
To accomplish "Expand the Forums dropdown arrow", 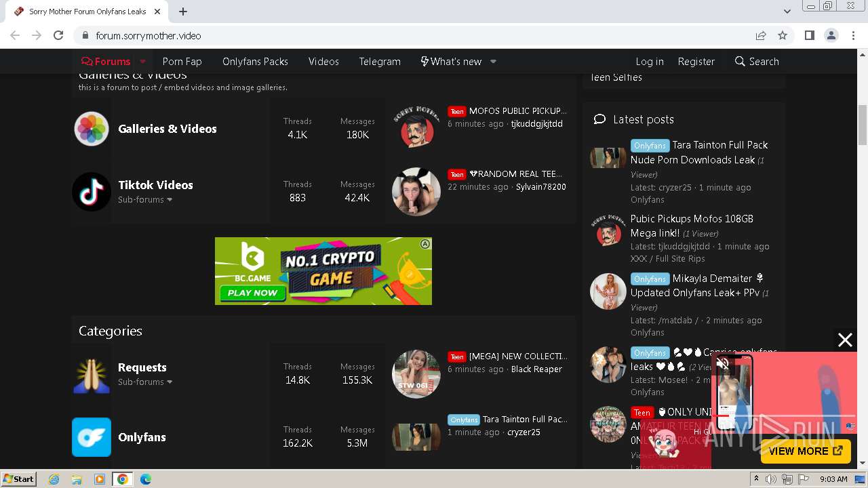I will (x=142, y=61).
